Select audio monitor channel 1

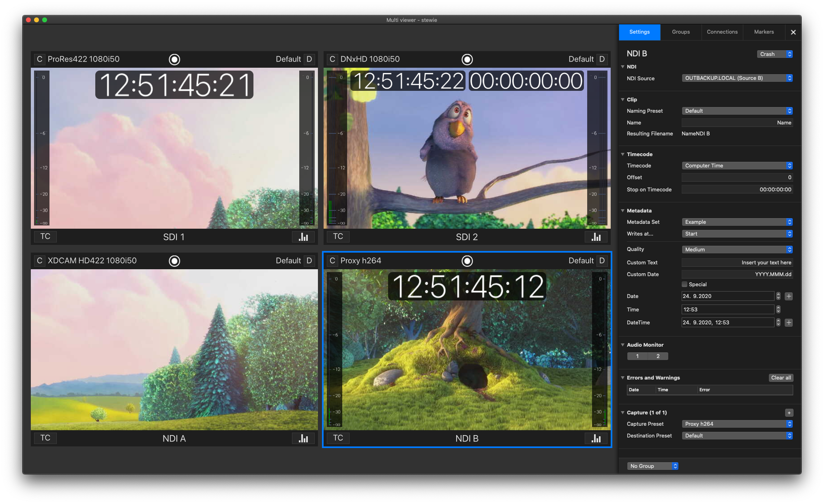(x=637, y=356)
